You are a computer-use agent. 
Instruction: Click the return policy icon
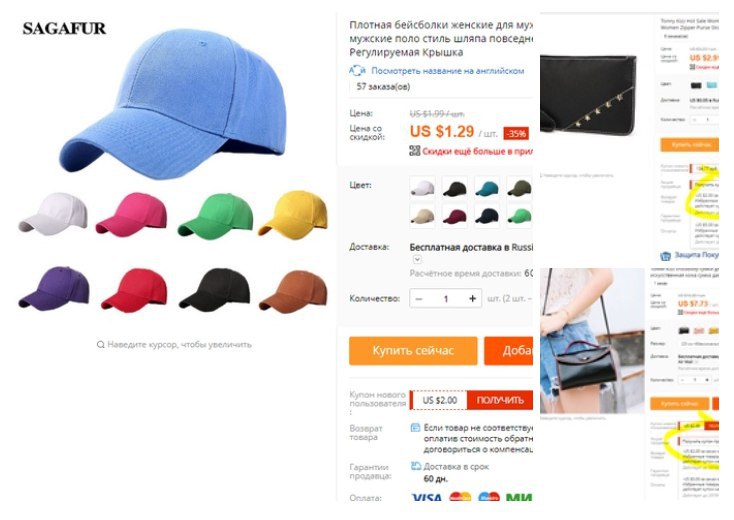[415, 428]
